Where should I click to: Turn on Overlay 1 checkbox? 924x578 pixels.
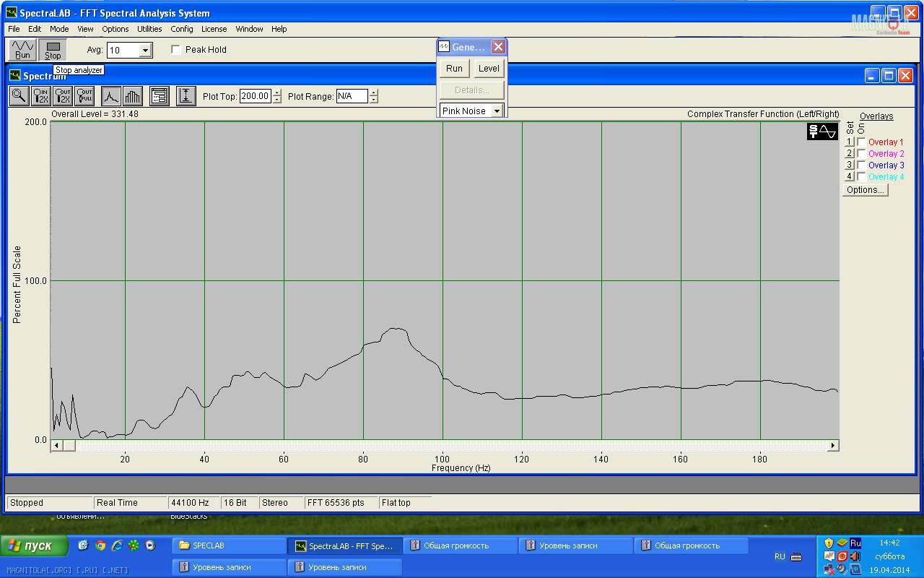point(861,142)
